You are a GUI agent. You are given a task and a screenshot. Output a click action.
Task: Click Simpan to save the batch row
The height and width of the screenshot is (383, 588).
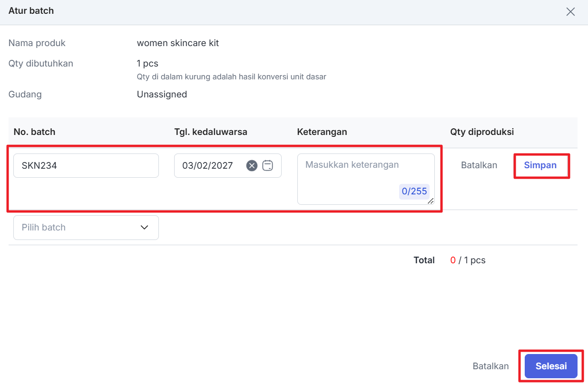pyautogui.click(x=540, y=165)
